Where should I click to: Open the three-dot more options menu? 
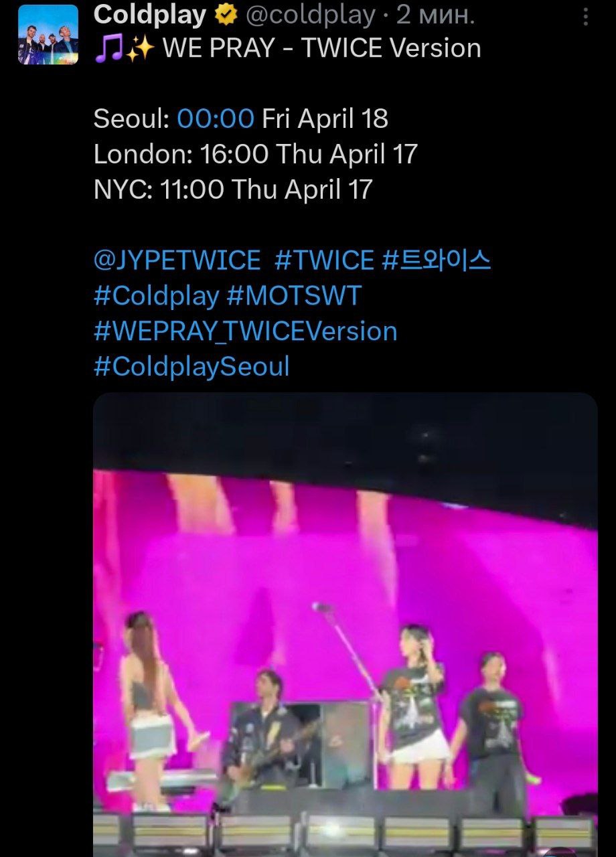586,16
